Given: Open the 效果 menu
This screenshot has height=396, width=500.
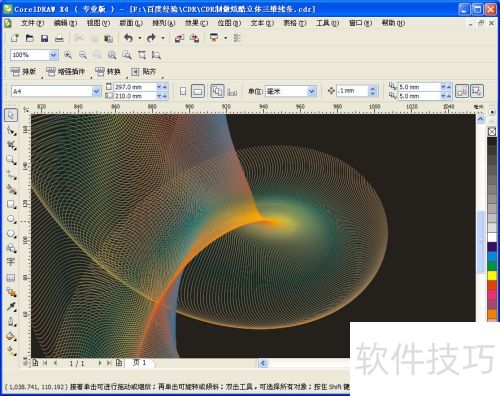Looking at the screenshot, I should [x=196, y=23].
